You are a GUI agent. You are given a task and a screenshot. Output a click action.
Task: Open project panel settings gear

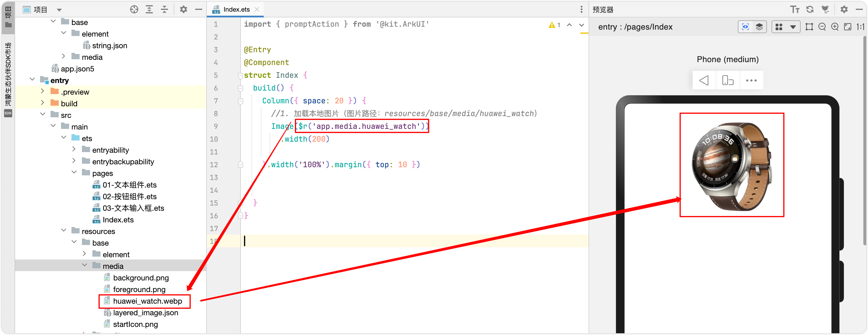(183, 9)
